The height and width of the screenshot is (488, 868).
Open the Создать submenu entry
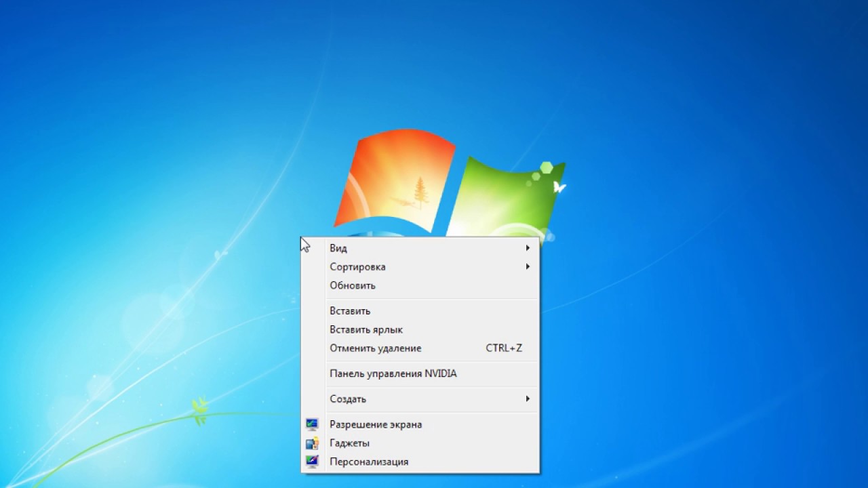click(x=420, y=399)
